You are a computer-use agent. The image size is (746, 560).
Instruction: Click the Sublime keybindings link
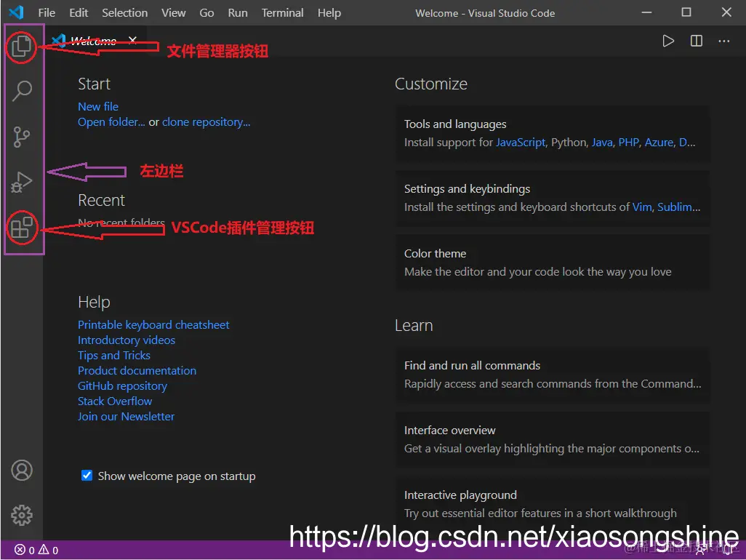pos(678,207)
